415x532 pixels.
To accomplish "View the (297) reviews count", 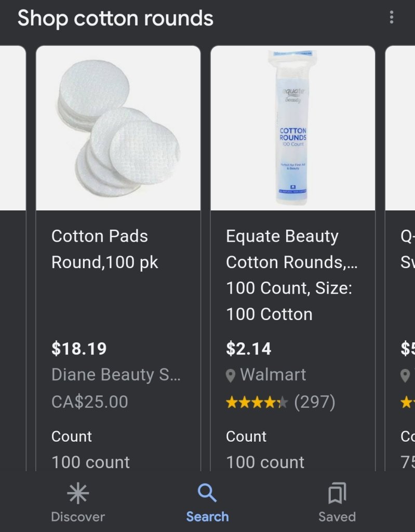I will click(315, 402).
